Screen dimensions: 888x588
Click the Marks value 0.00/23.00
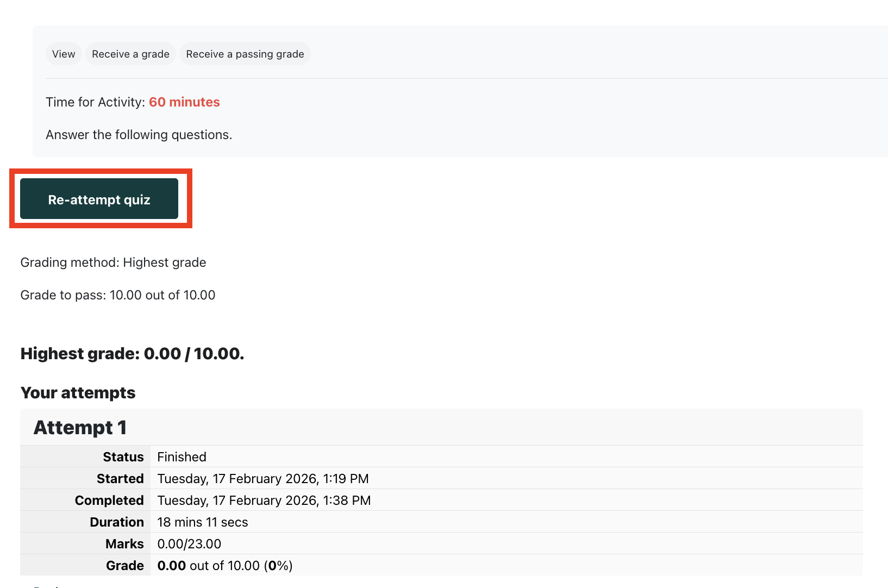[x=189, y=544]
